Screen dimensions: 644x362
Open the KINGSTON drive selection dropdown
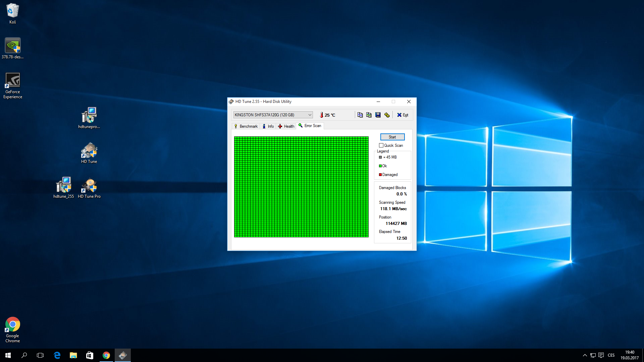point(273,115)
